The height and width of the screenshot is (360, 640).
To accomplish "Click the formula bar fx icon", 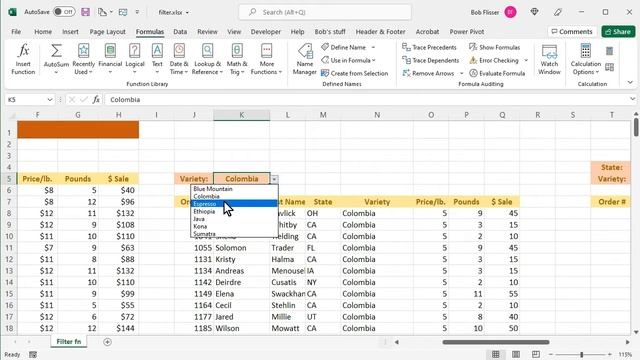I will (x=96, y=100).
